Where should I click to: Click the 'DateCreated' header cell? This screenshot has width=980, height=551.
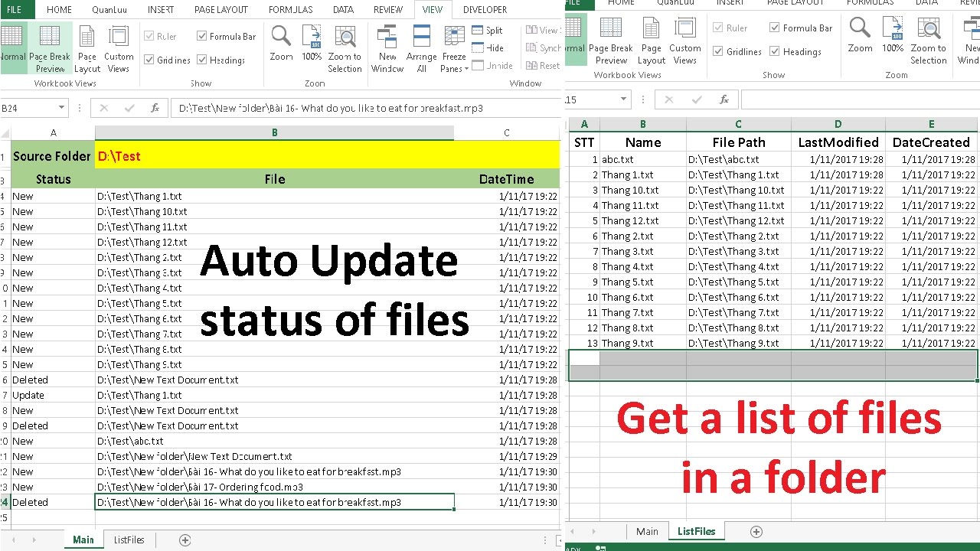pyautogui.click(x=931, y=142)
